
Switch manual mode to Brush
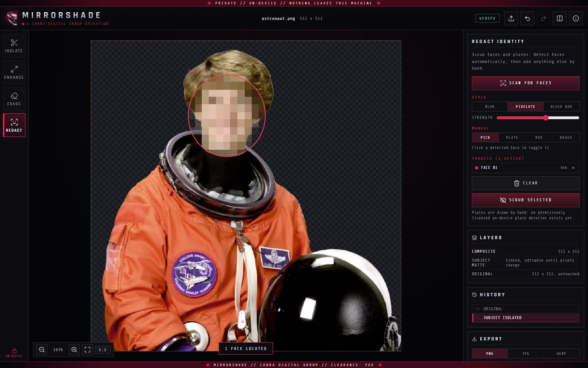point(566,138)
